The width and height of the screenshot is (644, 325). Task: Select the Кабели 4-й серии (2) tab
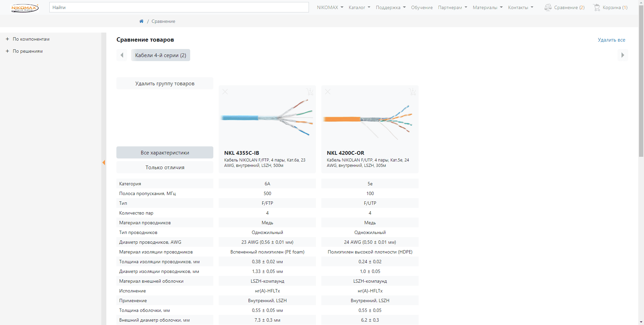[161, 55]
